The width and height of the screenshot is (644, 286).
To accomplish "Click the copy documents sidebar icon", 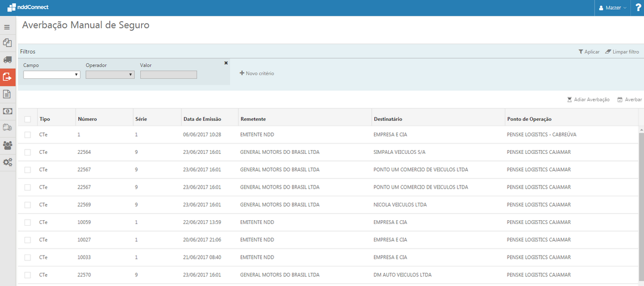I will 8,42.
